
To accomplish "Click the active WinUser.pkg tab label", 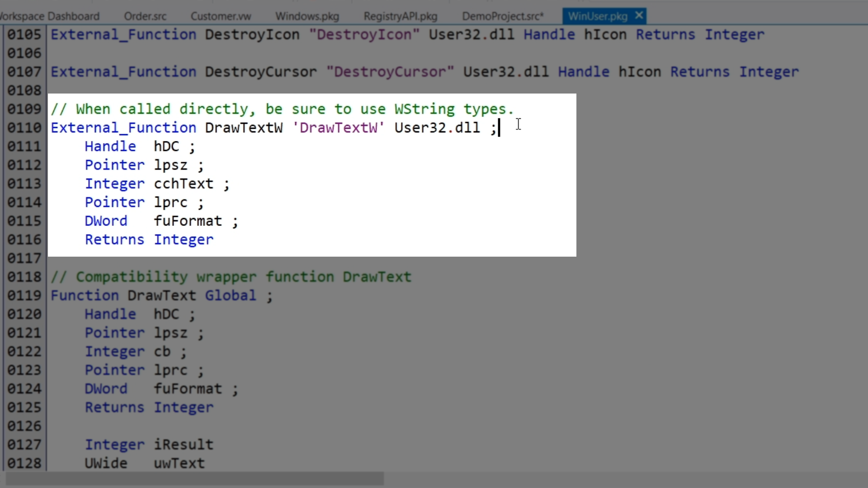I will [x=597, y=16].
